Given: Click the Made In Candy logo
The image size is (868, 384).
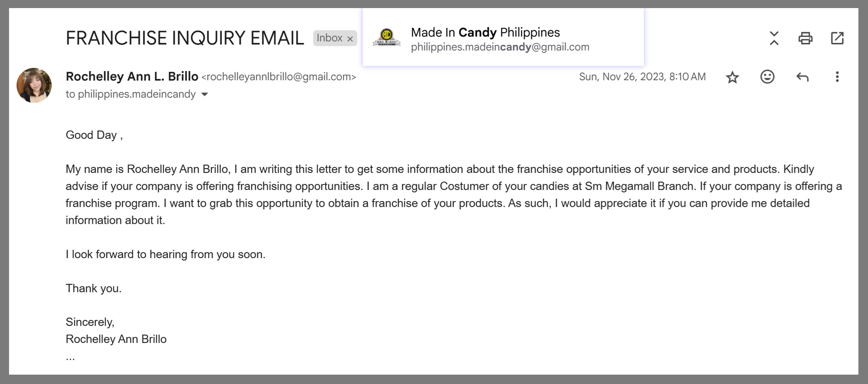Looking at the screenshot, I should 386,38.
